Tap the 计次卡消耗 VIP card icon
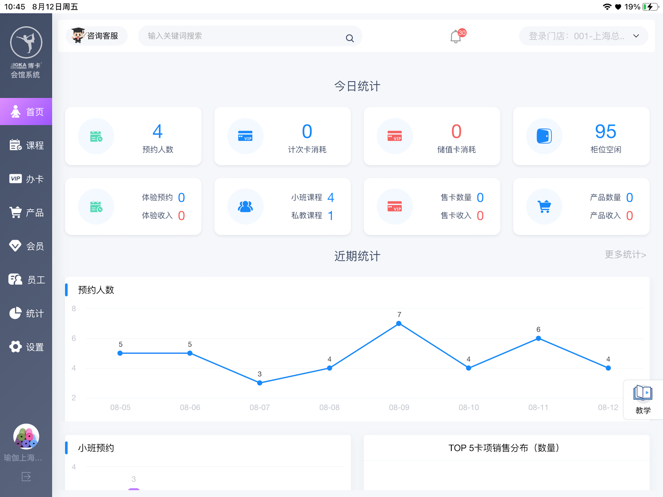Image resolution: width=663 pixels, height=497 pixels. click(245, 136)
